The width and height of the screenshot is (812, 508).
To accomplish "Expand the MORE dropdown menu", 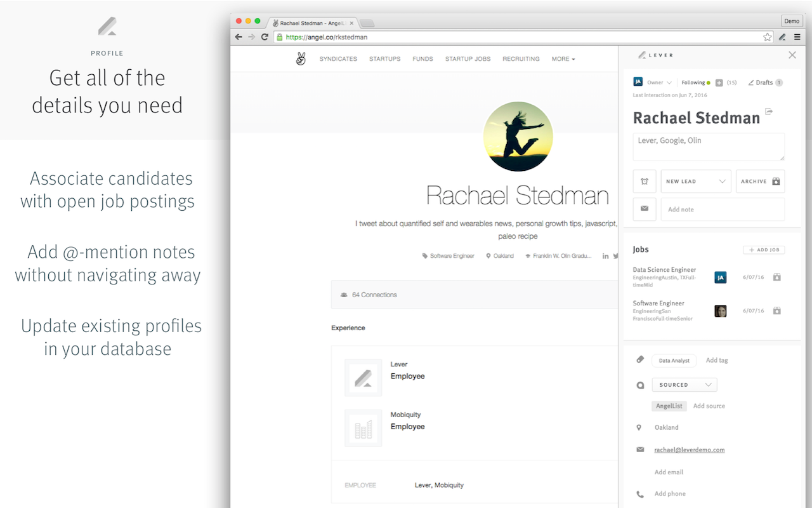I will [563, 59].
